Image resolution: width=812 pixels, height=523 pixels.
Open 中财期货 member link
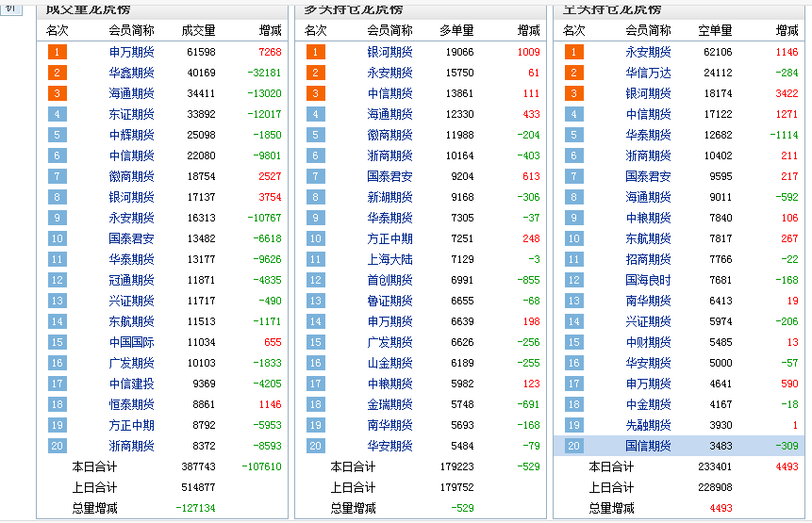(648, 342)
